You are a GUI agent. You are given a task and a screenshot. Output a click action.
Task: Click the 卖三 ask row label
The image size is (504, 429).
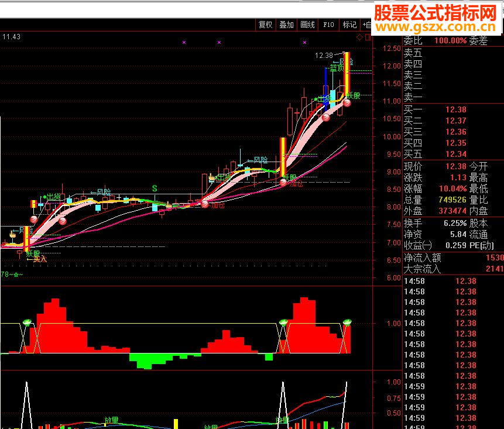coord(413,75)
